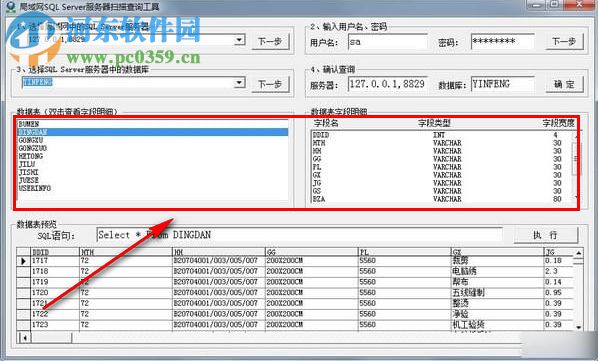Click the DDID cell 1720
The height and width of the screenshot is (361, 598).
55,293
